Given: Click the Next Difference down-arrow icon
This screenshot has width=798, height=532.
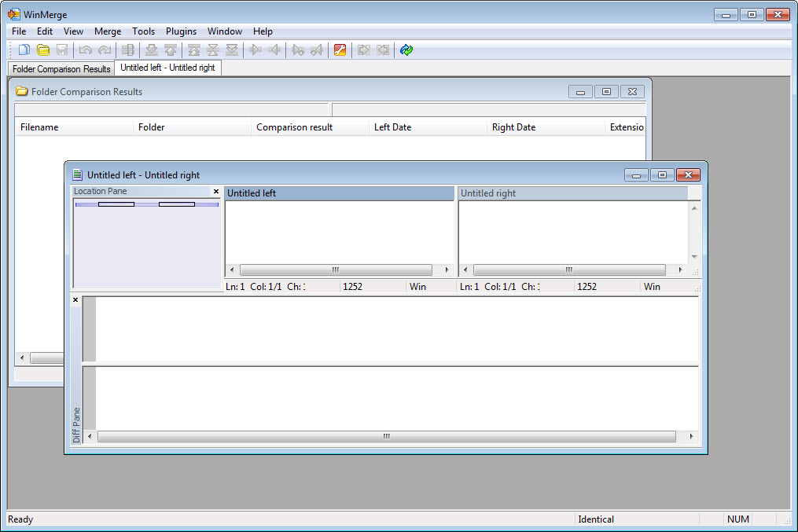Looking at the screenshot, I should pos(152,50).
